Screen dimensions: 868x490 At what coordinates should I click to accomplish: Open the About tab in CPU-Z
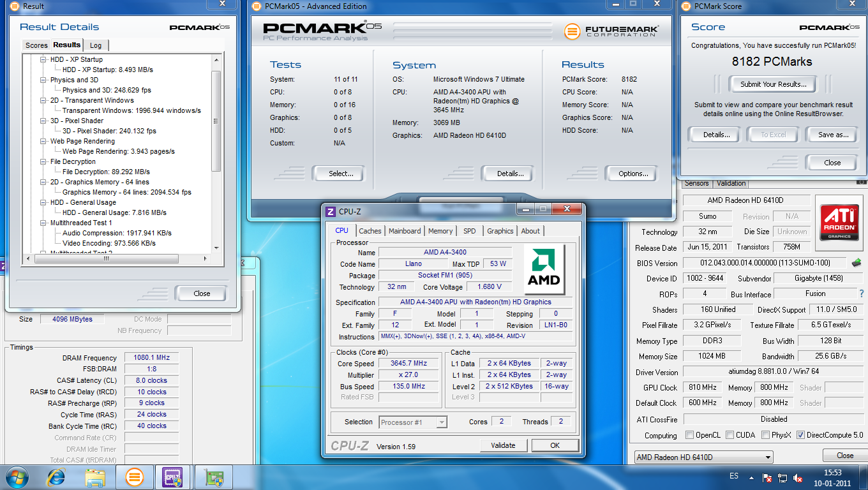(530, 231)
